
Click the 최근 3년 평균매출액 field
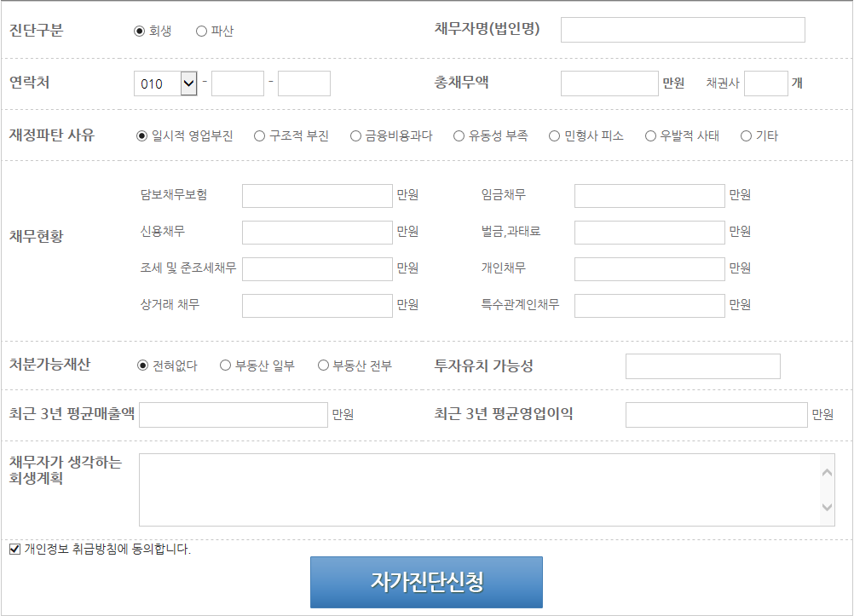tap(233, 415)
